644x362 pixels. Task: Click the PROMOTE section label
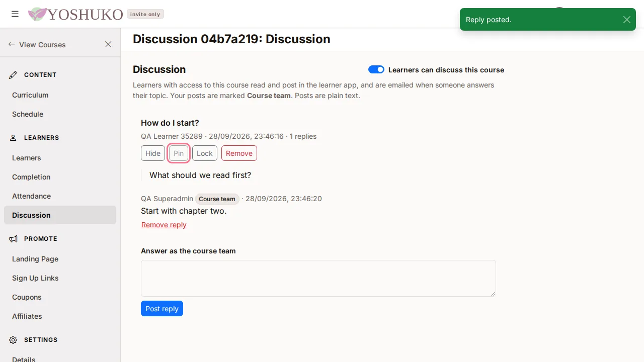click(41, 239)
